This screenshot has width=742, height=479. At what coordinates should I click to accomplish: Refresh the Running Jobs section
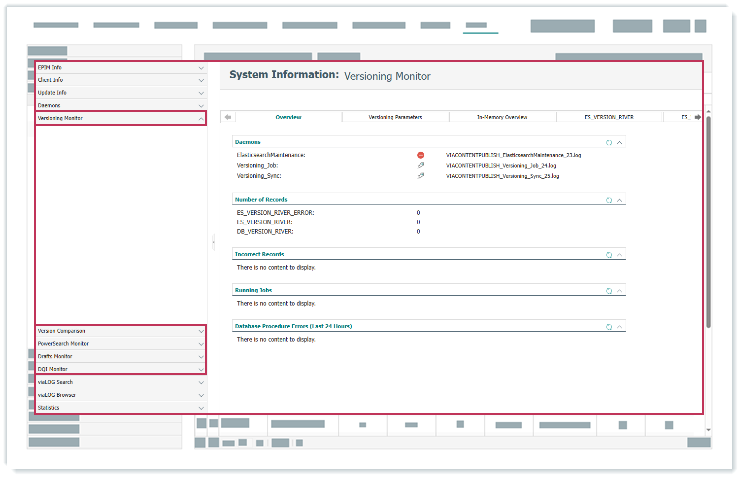click(x=609, y=291)
